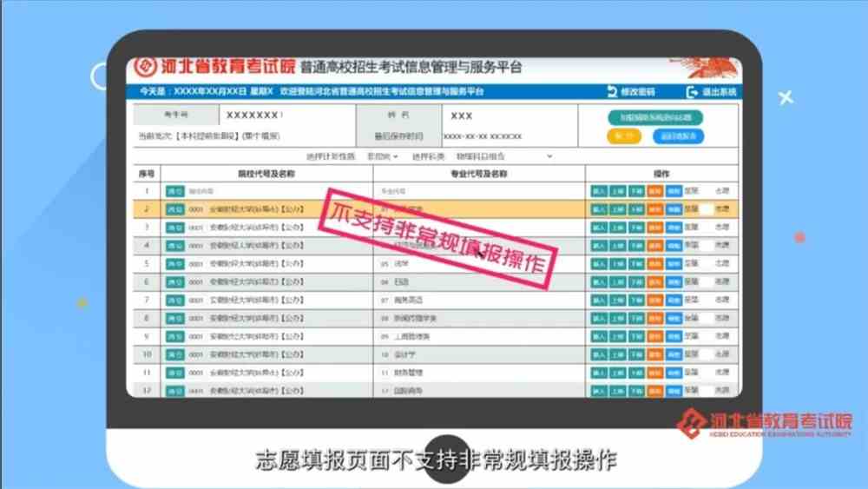Image resolution: width=868 pixels, height=489 pixels.
Task: Click the blue action button in row 11
Action: (x=674, y=373)
